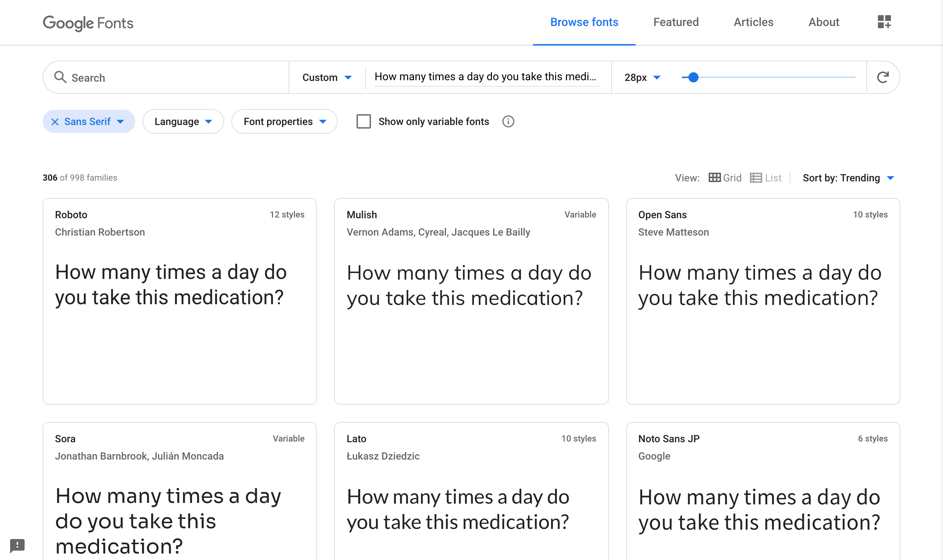Reset preview settings with the refresh icon

pos(883,77)
